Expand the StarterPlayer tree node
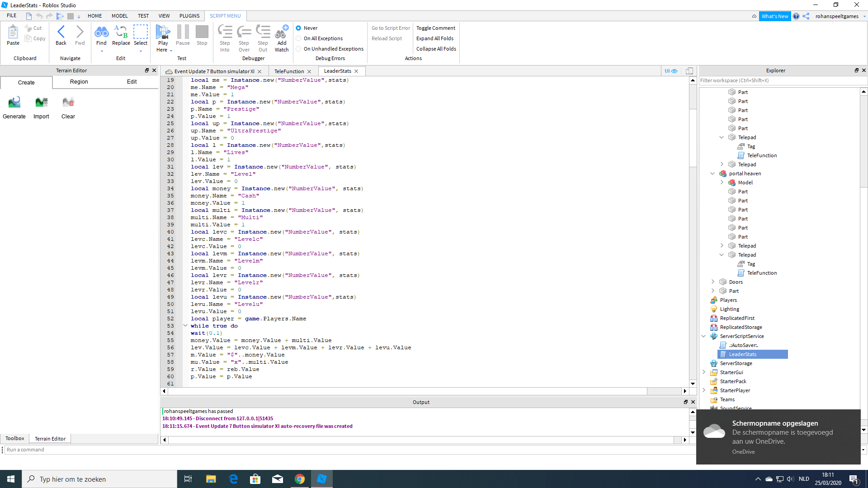The width and height of the screenshot is (868, 488). coord(703,390)
